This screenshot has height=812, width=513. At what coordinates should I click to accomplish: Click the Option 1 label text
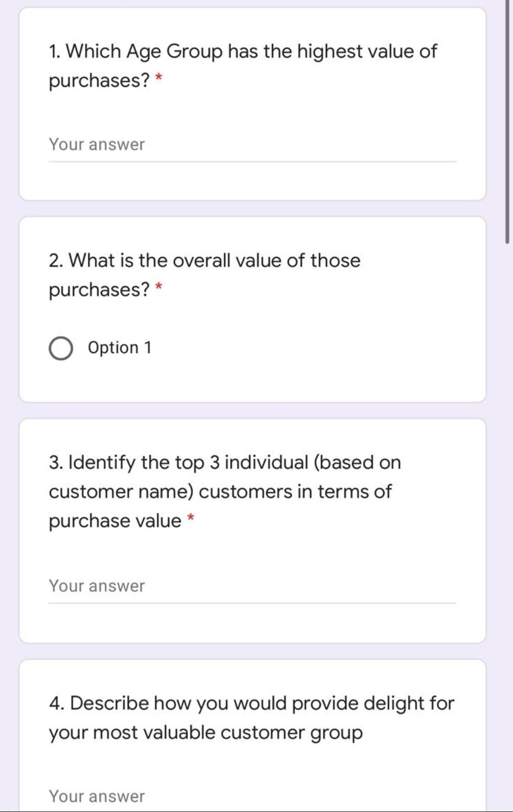click(x=119, y=347)
